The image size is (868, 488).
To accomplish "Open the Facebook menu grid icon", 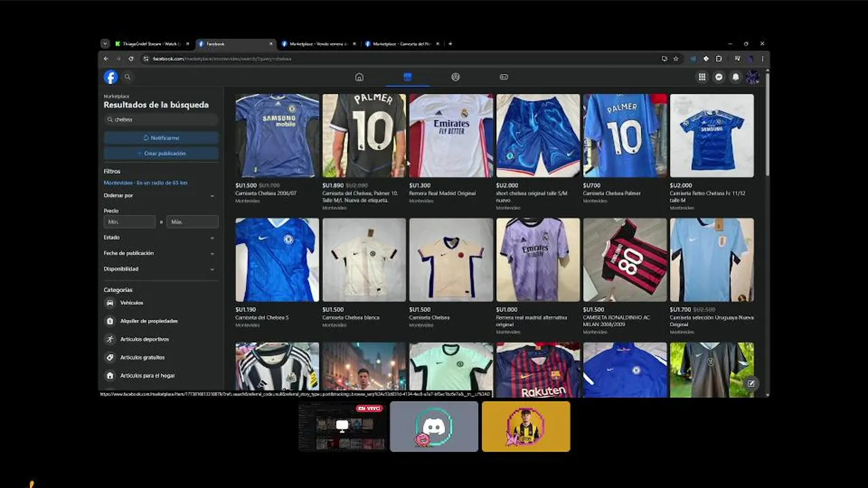I will 702,77.
